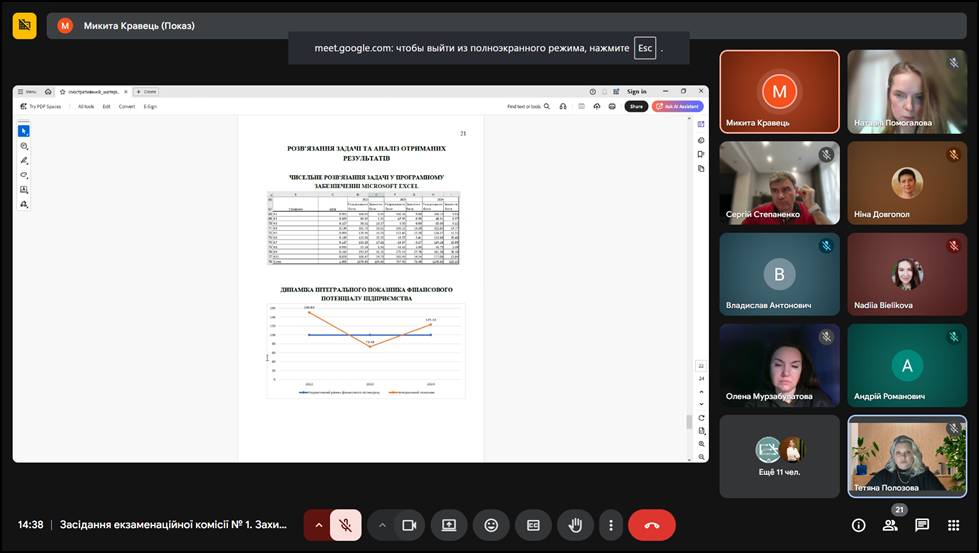Screen dimensions: 979x553
Task: Click the present screen icon
Action: point(449,525)
